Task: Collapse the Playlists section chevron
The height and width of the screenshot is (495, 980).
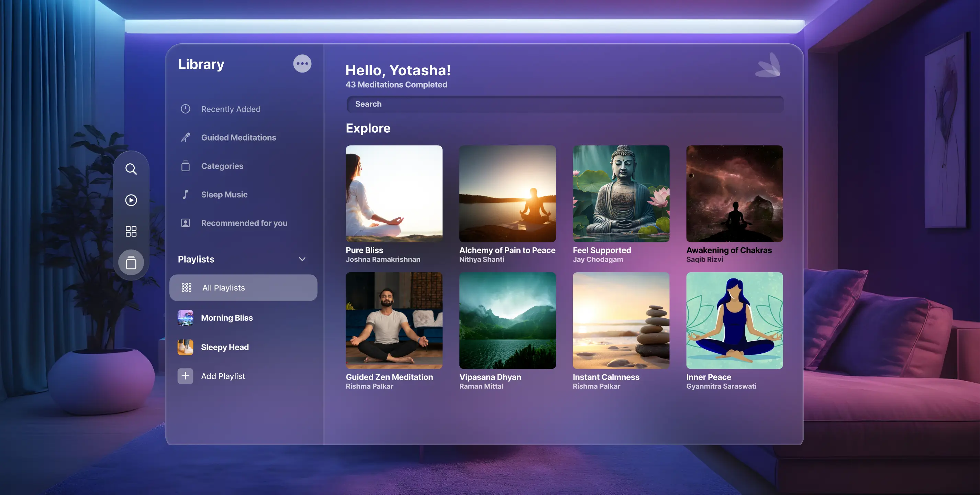Action: 302,259
